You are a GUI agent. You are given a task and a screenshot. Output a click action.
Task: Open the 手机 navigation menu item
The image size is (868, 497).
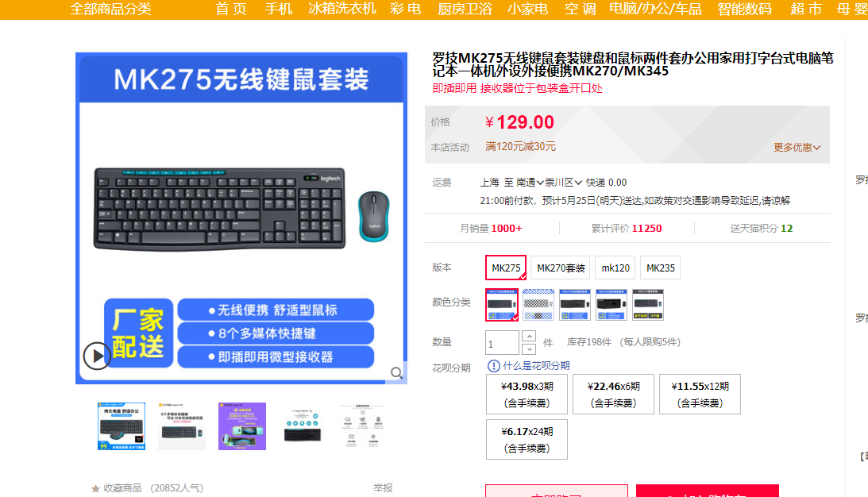(x=279, y=9)
